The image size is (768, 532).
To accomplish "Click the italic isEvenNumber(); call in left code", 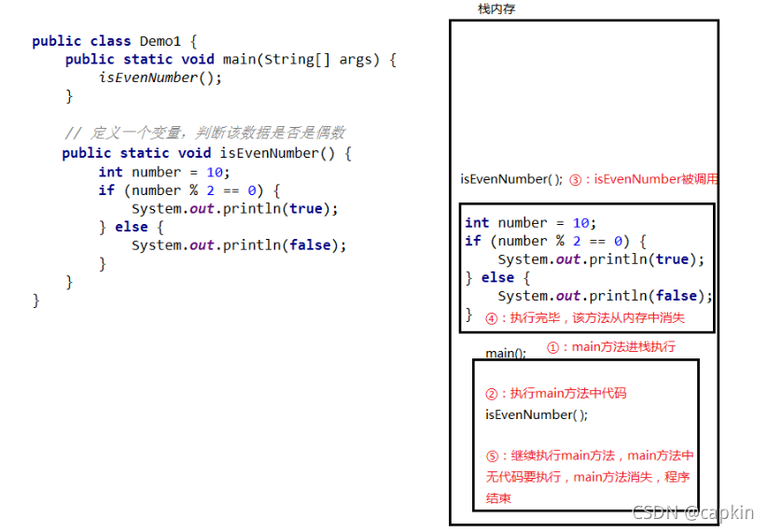I will [161, 77].
